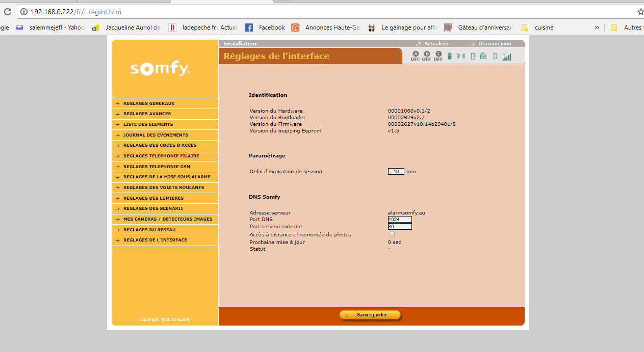Click the Annonces Haute-Garonne bookmark icon

[295, 28]
